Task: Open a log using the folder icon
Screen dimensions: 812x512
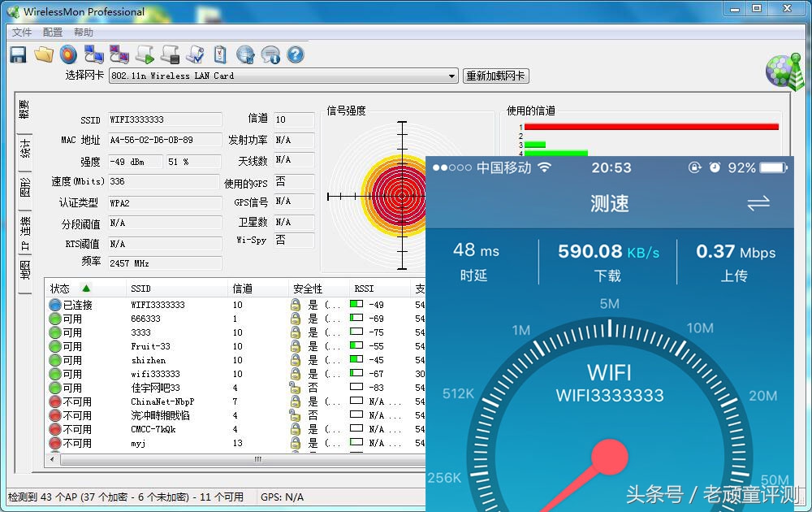Action: (x=43, y=54)
